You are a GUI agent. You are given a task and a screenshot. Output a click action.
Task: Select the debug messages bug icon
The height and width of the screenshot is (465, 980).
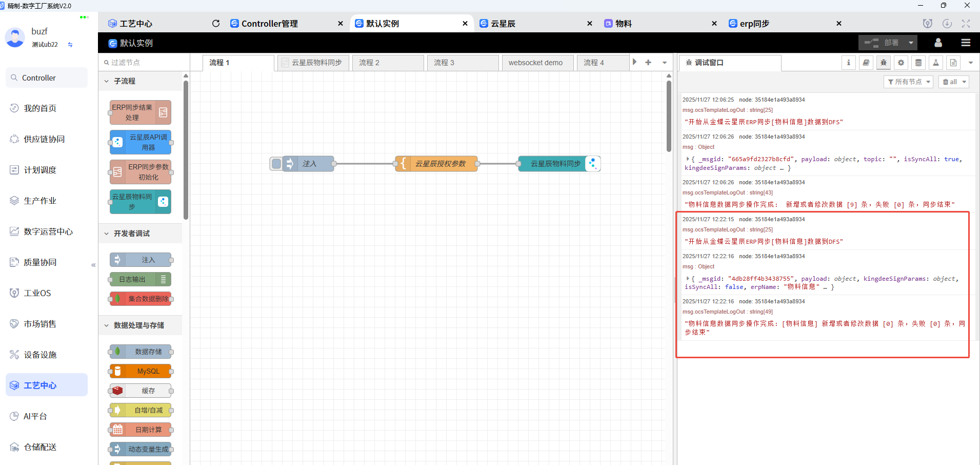pos(883,62)
